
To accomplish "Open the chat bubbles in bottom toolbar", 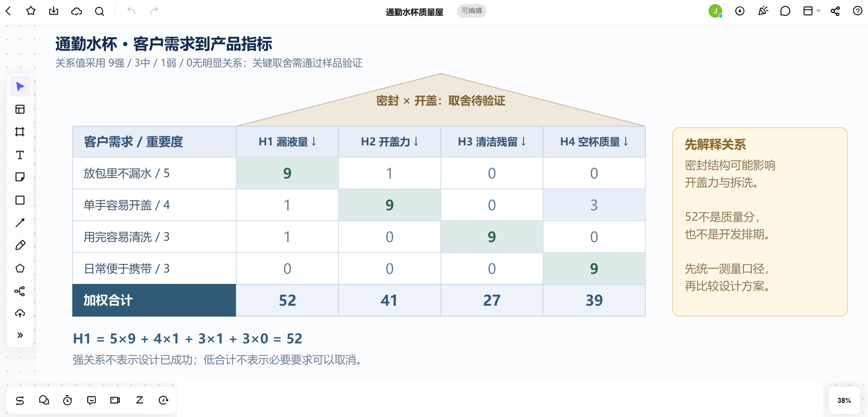I will pyautogui.click(x=44, y=400).
